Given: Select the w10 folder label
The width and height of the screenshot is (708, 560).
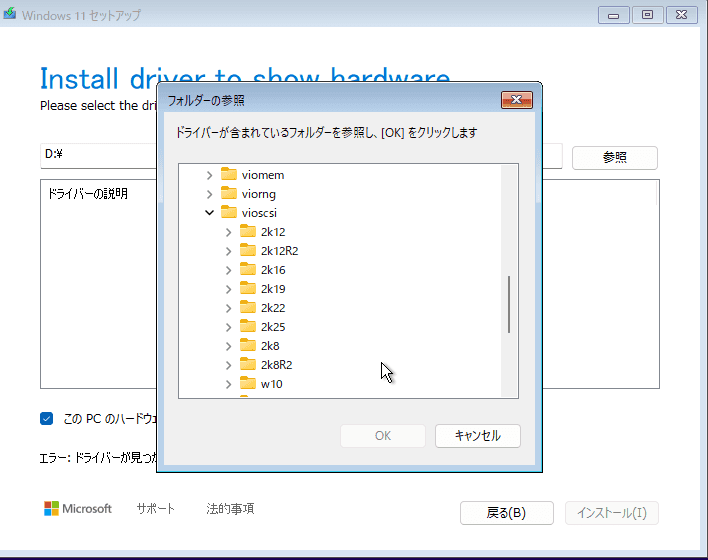Looking at the screenshot, I should click(271, 384).
